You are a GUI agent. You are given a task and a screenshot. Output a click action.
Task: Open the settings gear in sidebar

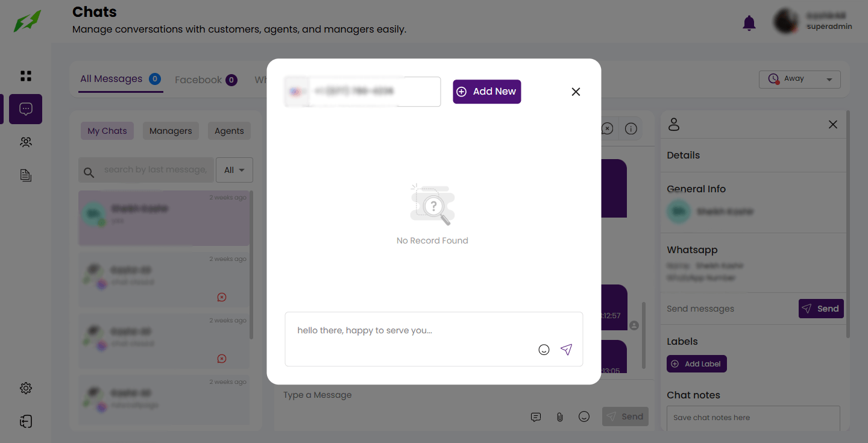(26, 388)
